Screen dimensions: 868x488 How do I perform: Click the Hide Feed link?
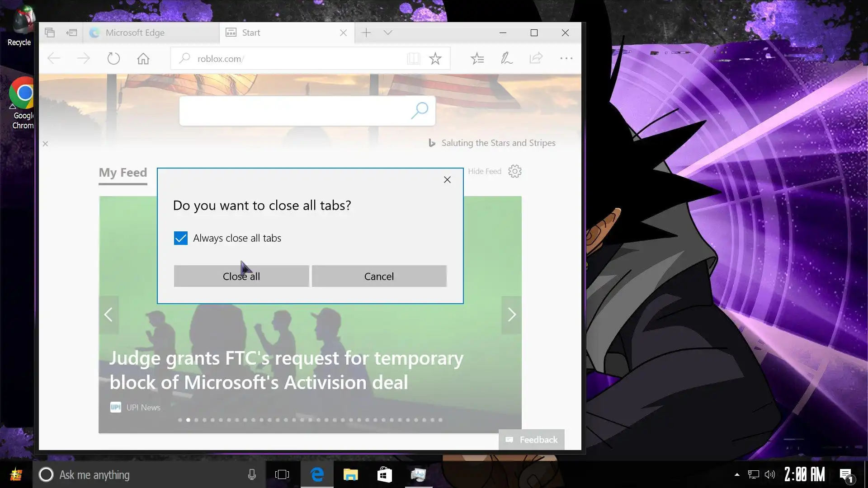484,171
